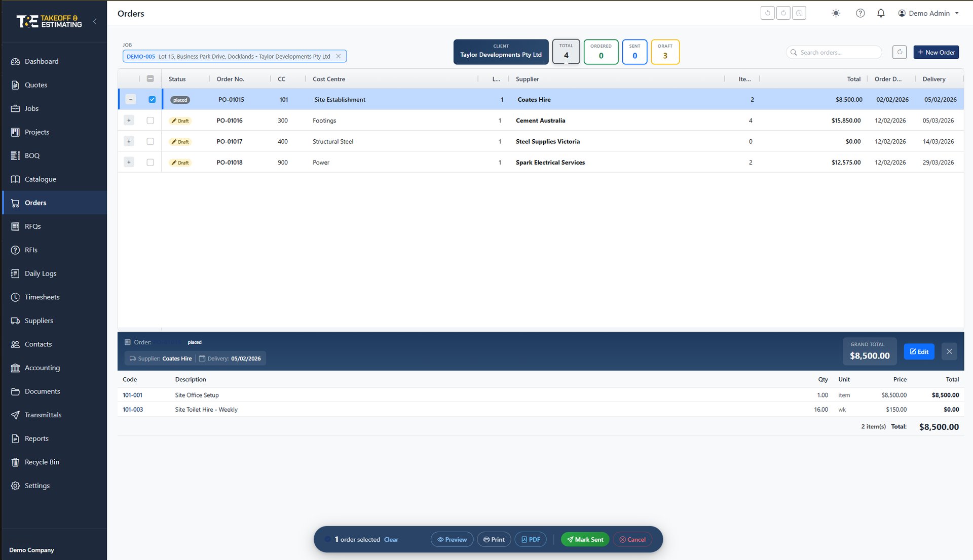
Task: Toggle light/dark theme sun icon
Action: point(836,13)
